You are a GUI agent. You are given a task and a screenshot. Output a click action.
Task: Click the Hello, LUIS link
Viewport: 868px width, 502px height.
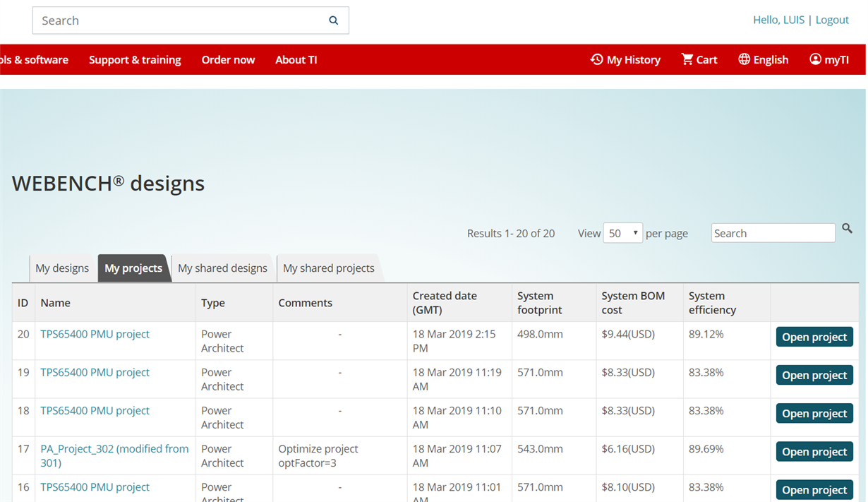pos(778,20)
